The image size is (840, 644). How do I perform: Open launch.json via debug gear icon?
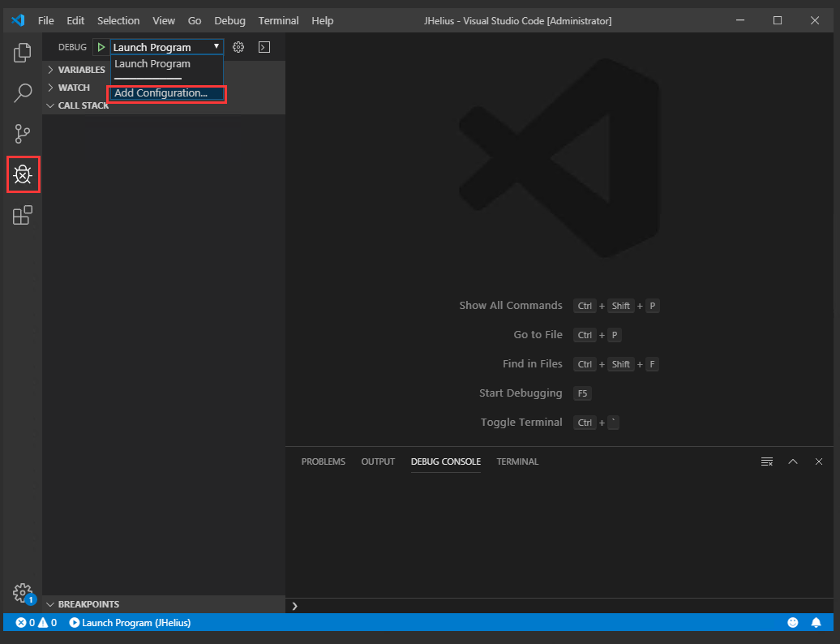[238, 47]
